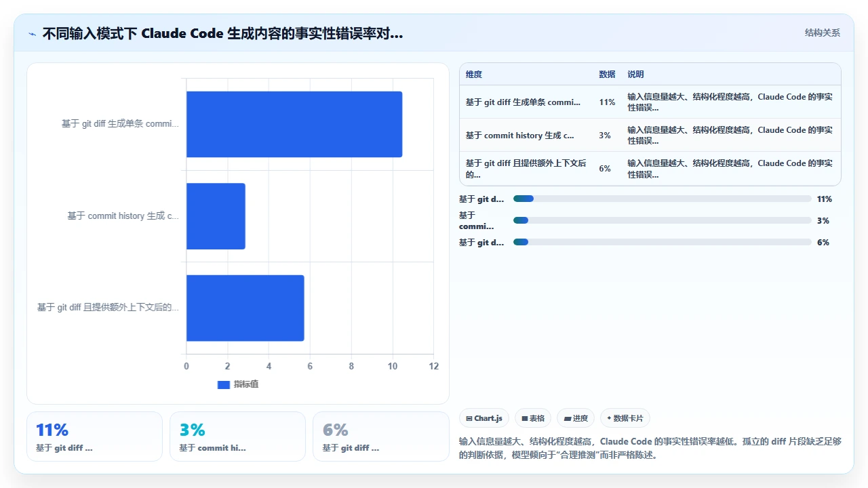This screenshot has height=488, width=868.
Task: Select the 数据 column header
Action: 607,75
